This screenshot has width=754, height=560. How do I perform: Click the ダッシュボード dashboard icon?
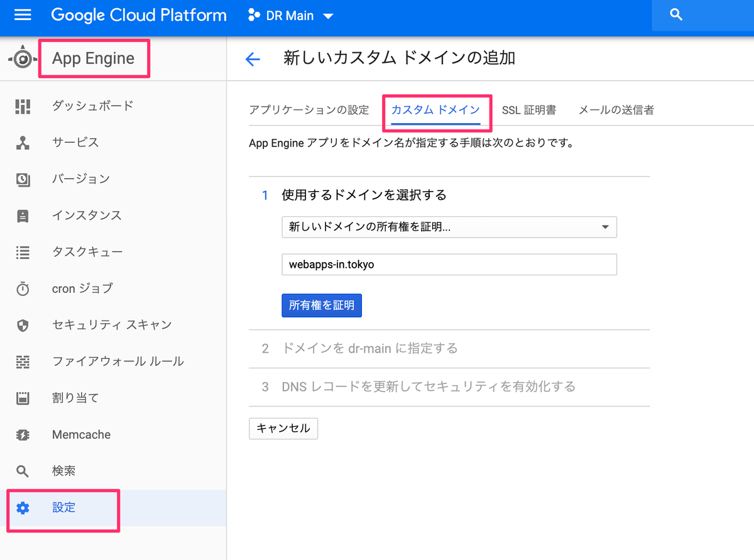23,106
